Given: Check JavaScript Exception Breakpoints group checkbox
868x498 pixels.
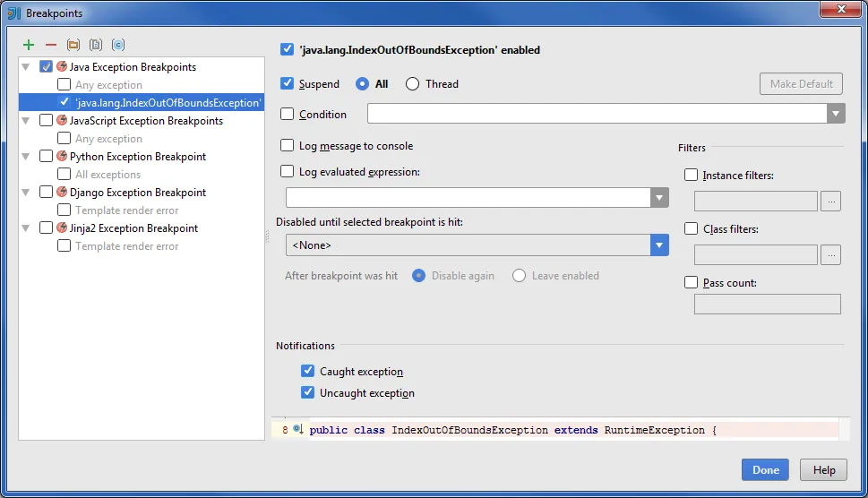Looking at the screenshot, I should tap(46, 120).
